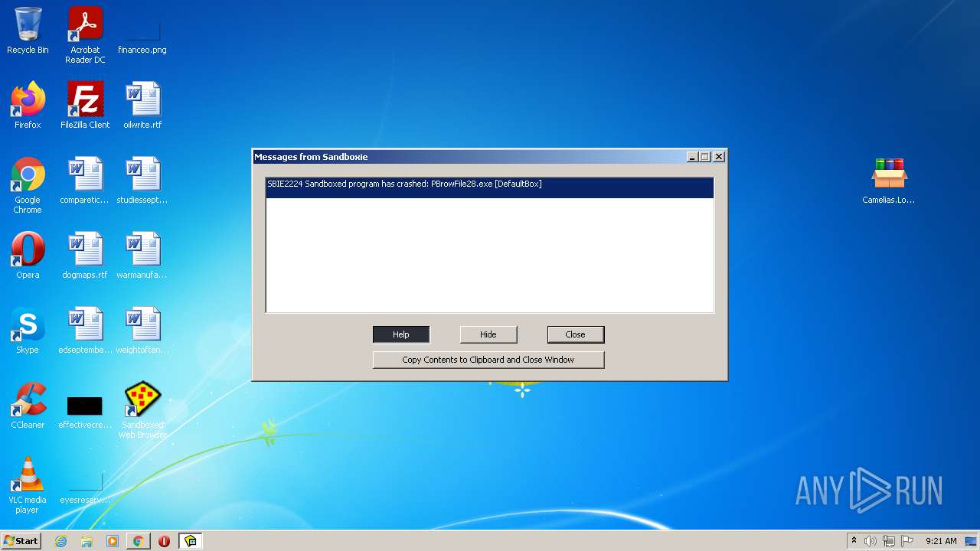Open the Action Center flag icon
This screenshot has width=980, height=551.
pos(907,541)
